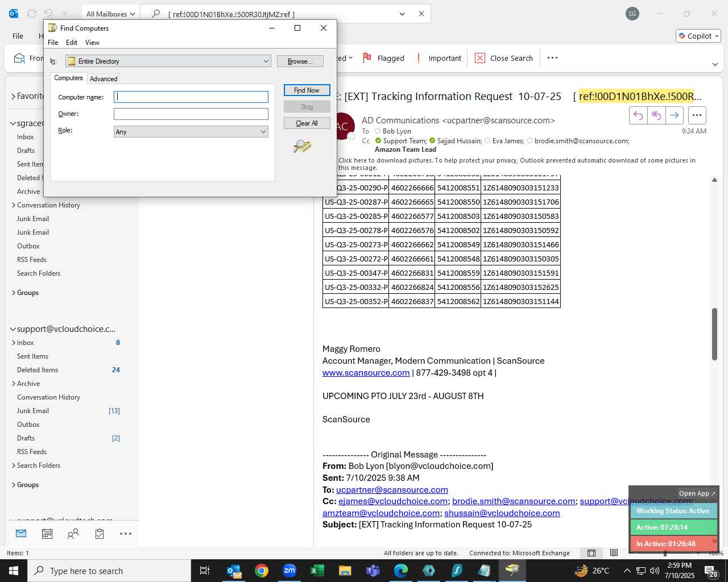The width and height of the screenshot is (728, 582).
Task: Click the Computer name input field
Action: (191, 97)
